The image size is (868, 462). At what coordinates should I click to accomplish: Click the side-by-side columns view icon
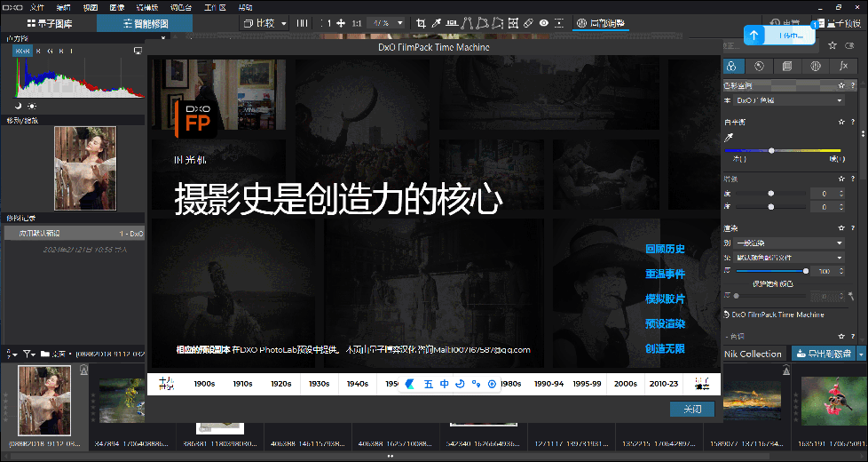tap(303, 23)
